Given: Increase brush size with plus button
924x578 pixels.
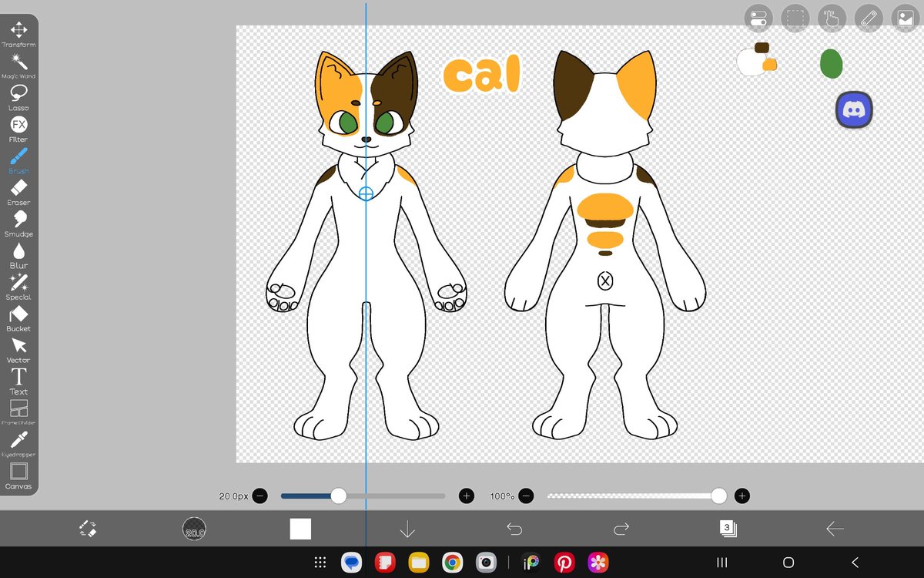Looking at the screenshot, I should tap(466, 496).
